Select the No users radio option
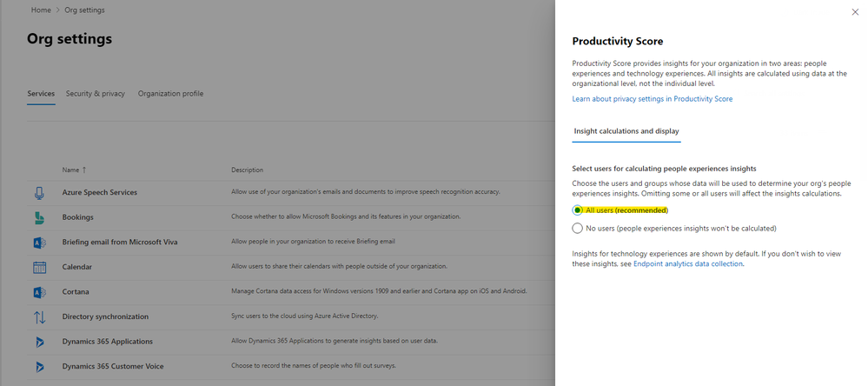This screenshot has width=868, height=386. click(578, 228)
